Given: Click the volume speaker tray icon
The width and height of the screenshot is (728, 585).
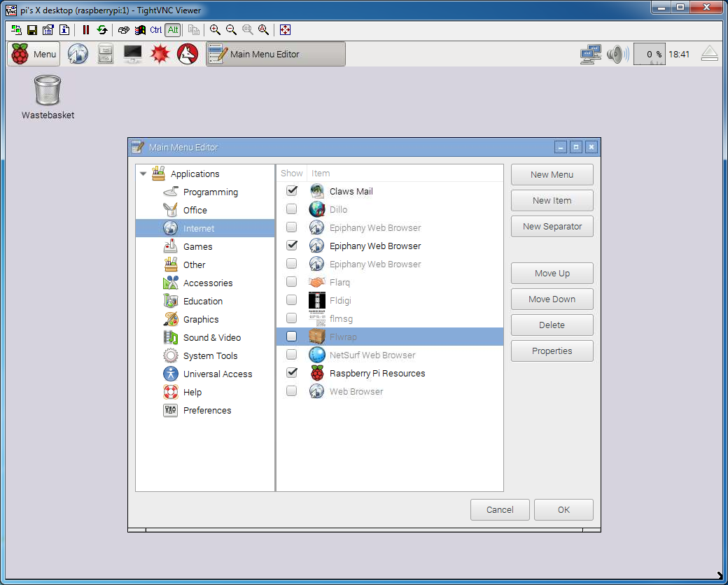Looking at the screenshot, I should [x=618, y=55].
